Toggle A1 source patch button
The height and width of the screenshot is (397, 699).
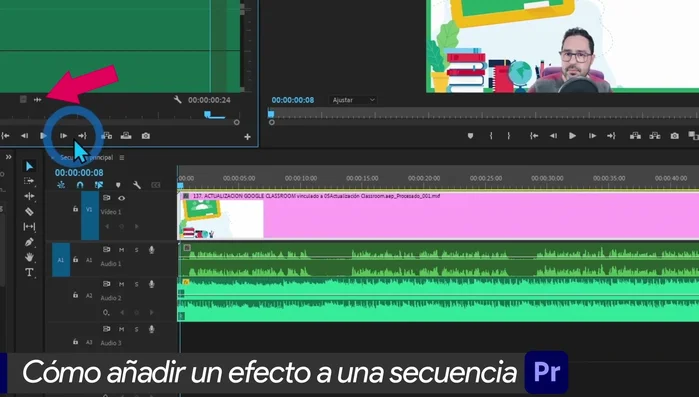pyautogui.click(x=61, y=260)
